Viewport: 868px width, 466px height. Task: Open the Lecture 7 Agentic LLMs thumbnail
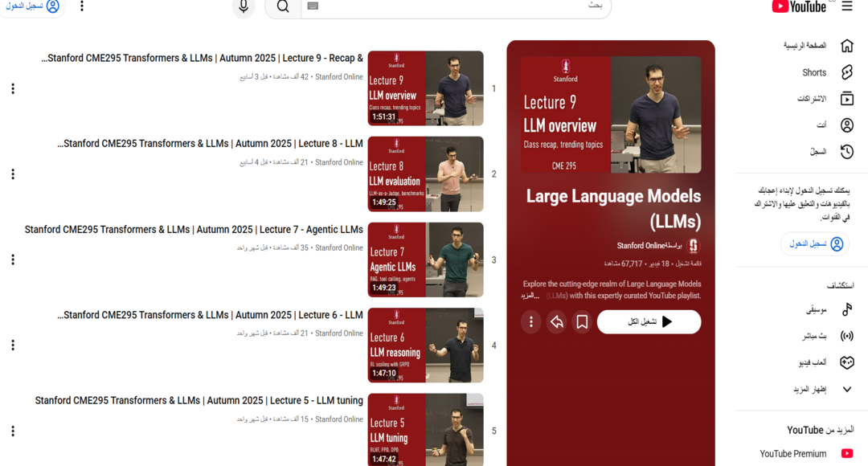[x=425, y=260]
